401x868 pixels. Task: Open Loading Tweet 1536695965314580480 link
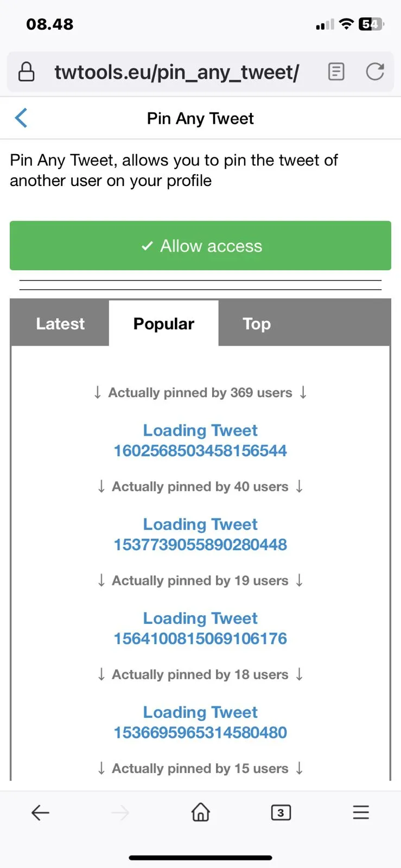click(200, 722)
